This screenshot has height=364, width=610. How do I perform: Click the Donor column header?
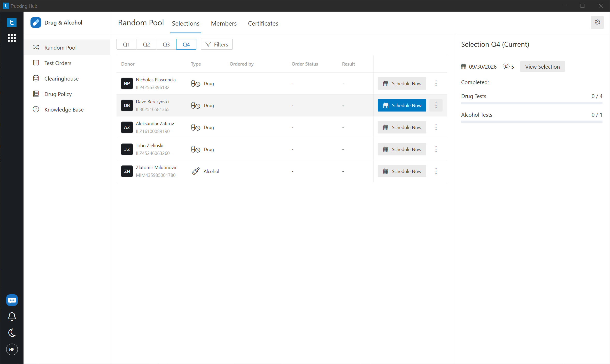(x=128, y=64)
